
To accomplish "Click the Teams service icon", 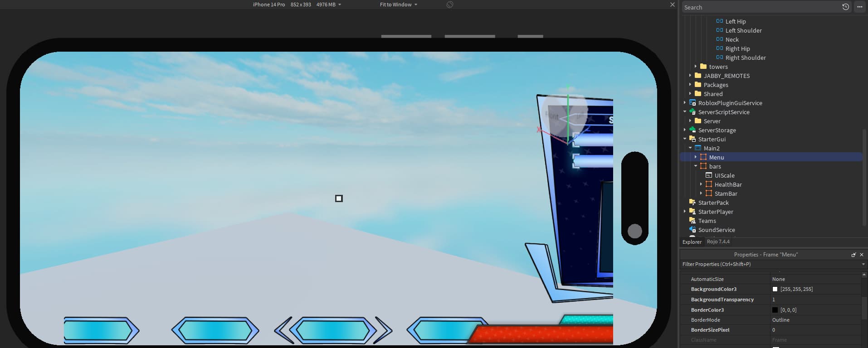I will tap(692, 221).
